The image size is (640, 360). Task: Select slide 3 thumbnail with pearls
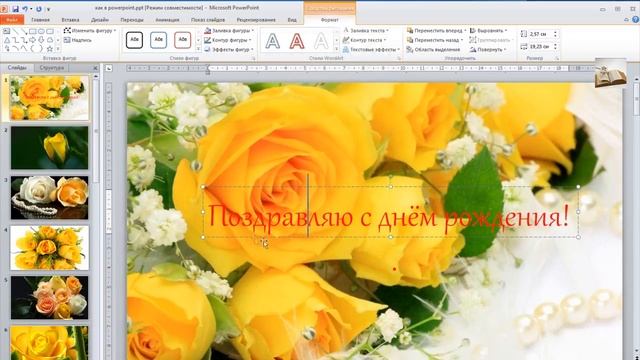point(49,198)
